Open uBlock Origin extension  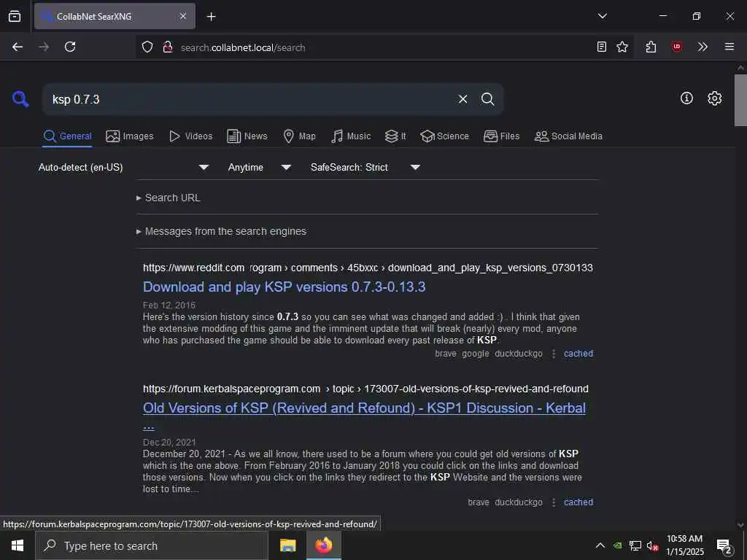click(677, 47)
